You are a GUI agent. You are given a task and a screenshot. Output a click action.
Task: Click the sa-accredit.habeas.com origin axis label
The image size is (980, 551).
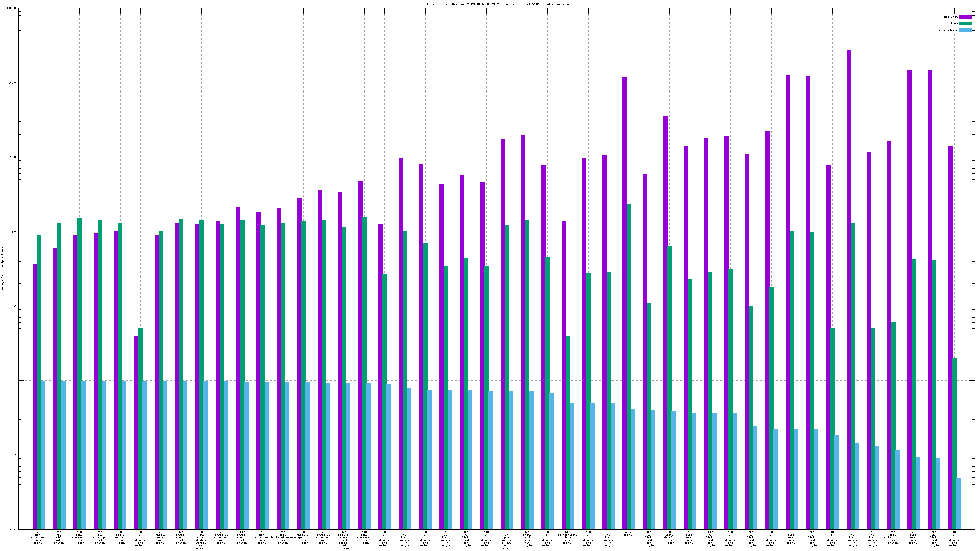(x=567, y=537)
